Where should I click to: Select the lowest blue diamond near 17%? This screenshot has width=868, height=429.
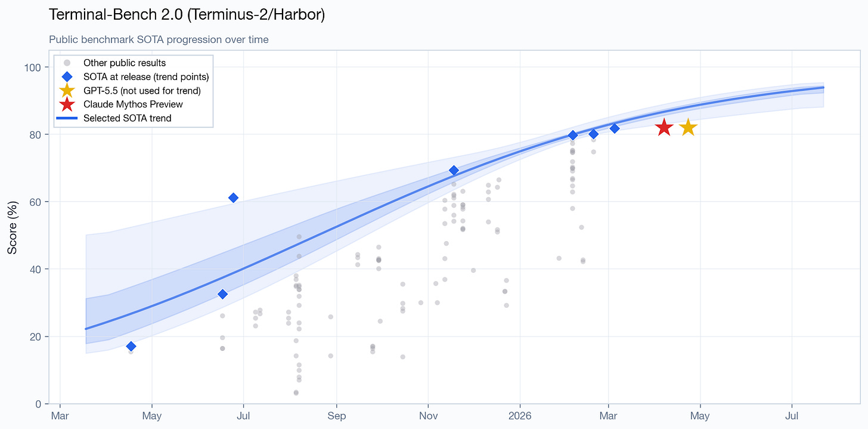131,346
